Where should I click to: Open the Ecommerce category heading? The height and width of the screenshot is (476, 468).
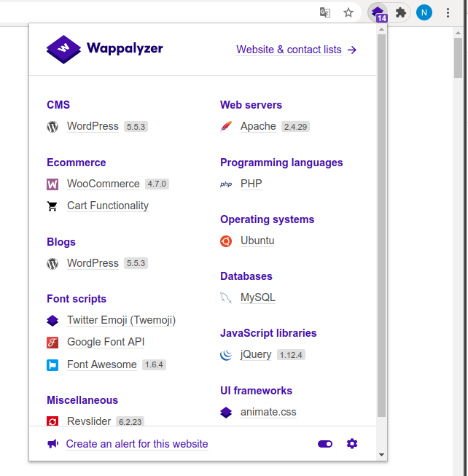[x=77, y=163]
